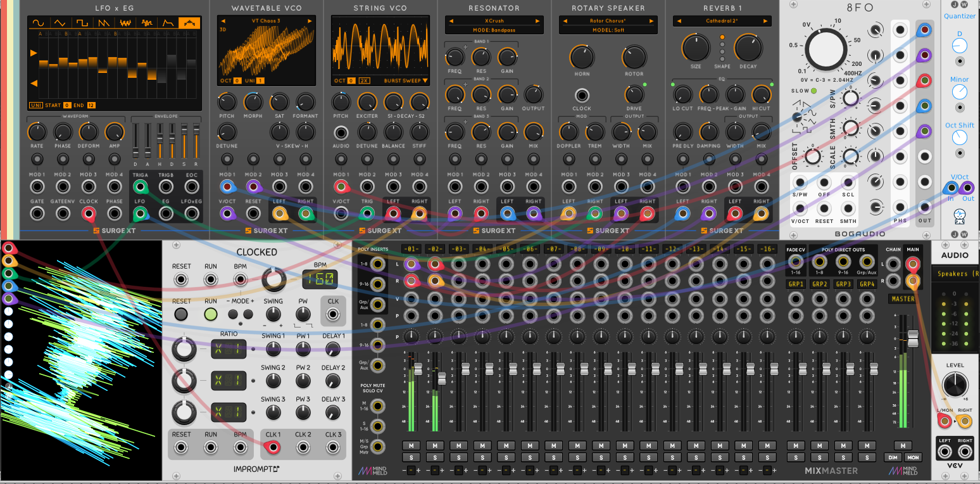The width and height of the screenshot is (980, 484).
Task: Open the Rotary Speaker MODEL: Soft selector
Action: (x=608, y=30)
